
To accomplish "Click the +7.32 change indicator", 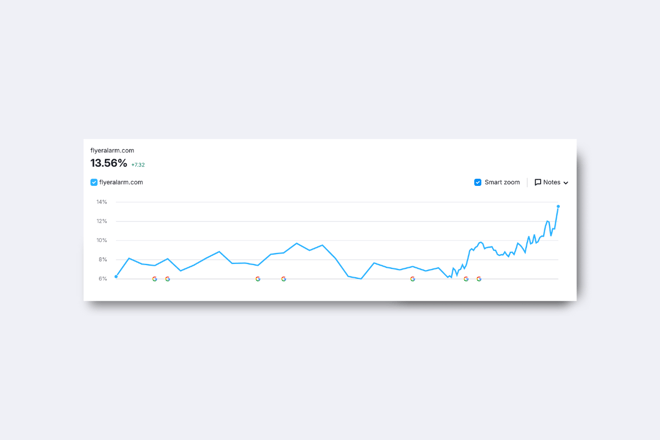I will coord(138,165).
